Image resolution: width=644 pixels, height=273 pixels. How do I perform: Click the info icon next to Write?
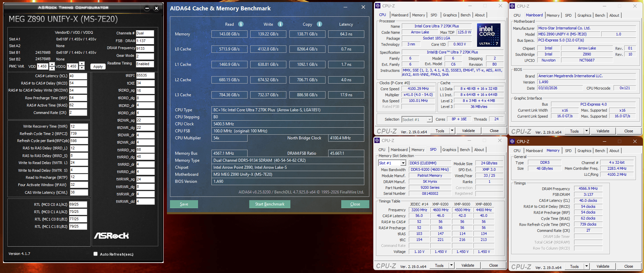pos(280,24)
